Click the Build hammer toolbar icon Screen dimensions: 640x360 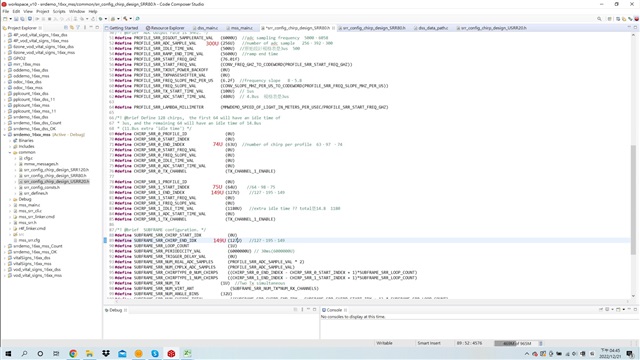click(125, 19)
